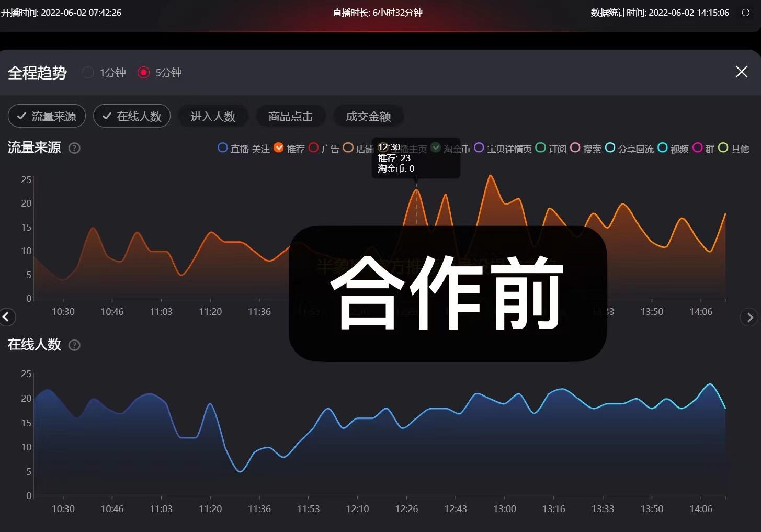Refresh data with the reload icon
Viewport: 761px width, 532px height.
point(746,13)
